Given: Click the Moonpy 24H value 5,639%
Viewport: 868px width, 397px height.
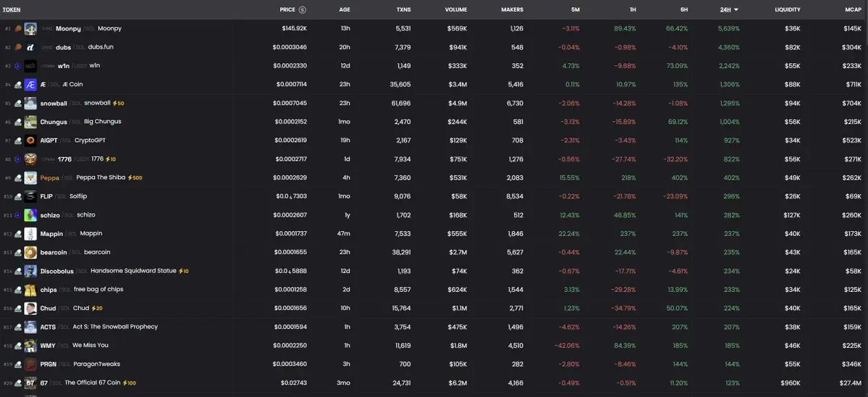Looking at the screenshot, I should [x=729, y=29].
